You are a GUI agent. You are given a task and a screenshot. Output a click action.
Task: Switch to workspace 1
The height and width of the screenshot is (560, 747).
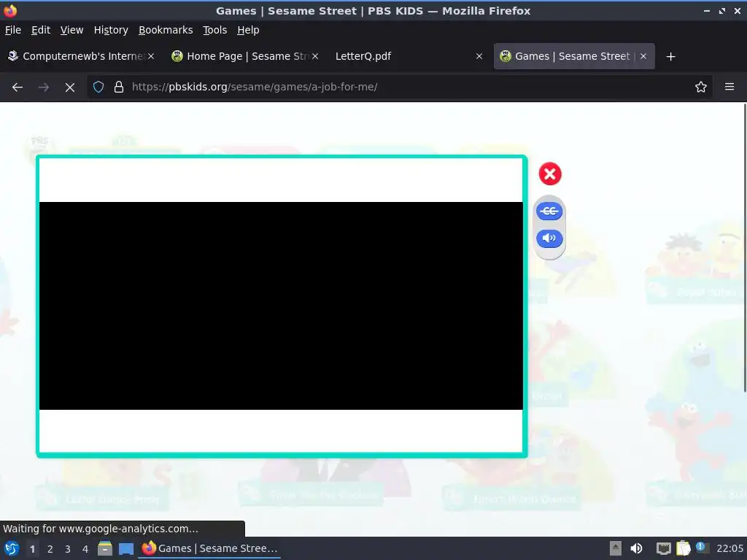pyautogui.click(x=32, y=549)
